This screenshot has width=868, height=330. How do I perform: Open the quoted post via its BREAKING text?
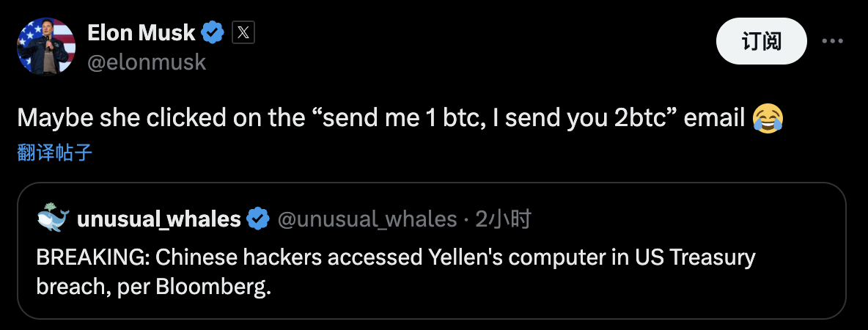click(x=92, y=257)
